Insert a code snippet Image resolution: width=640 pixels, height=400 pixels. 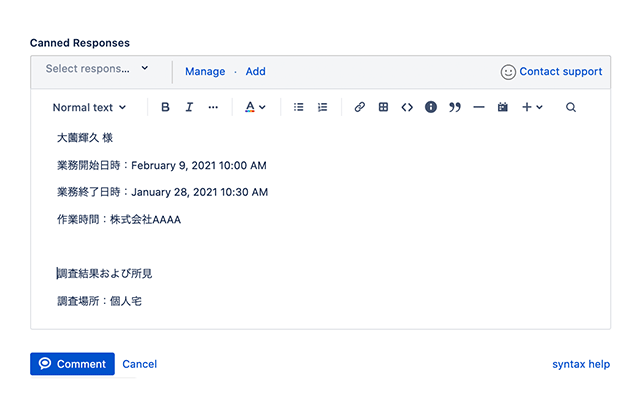(x=407, y=107)
